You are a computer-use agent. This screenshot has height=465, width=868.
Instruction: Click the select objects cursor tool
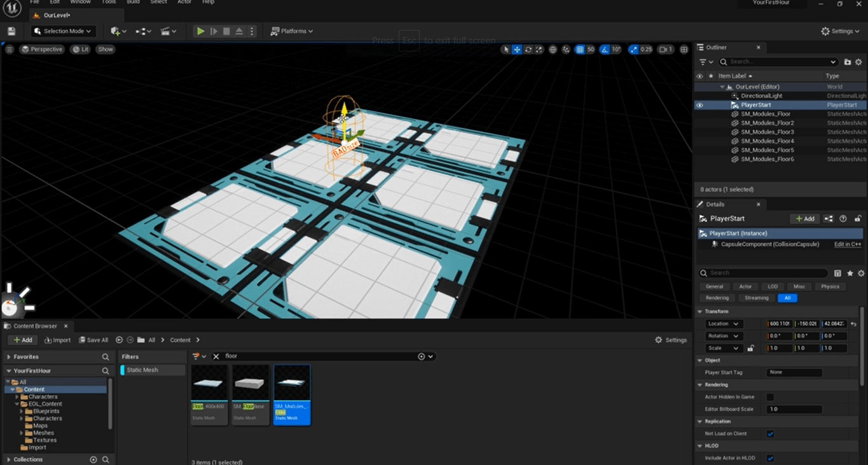(506, 50)
